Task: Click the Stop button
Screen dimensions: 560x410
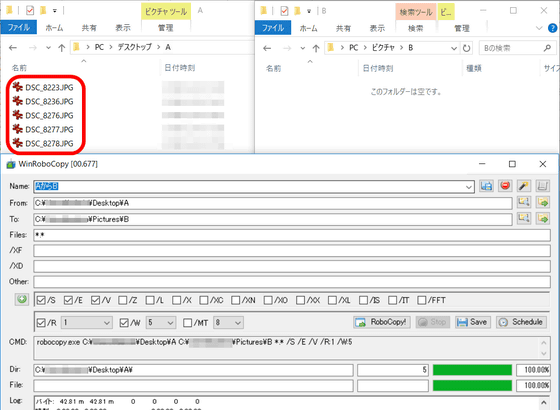Action: pyautogui.click(x=432, y=322)
